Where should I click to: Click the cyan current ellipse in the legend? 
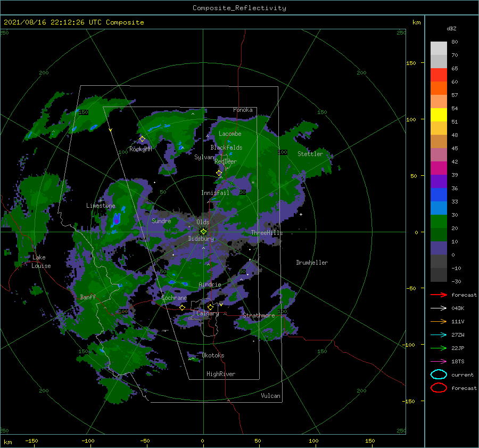coord(439,374)
